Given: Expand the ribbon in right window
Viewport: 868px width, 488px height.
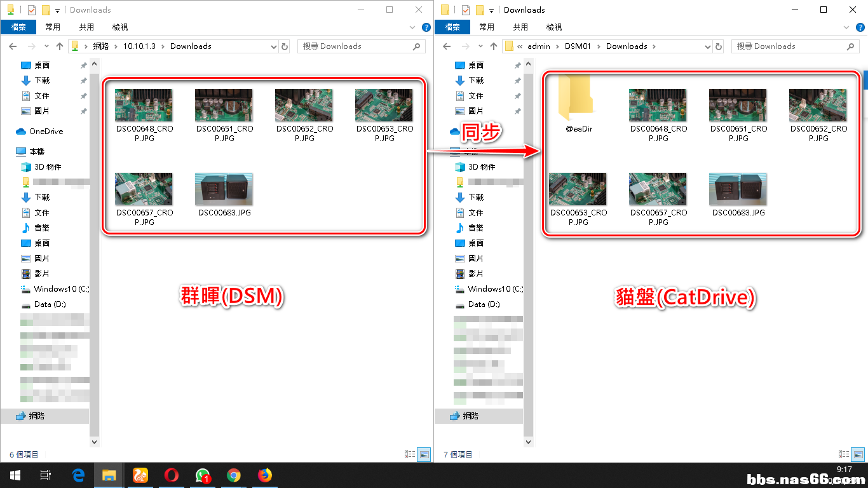Looking at the screenshot, I should [846, 27].
